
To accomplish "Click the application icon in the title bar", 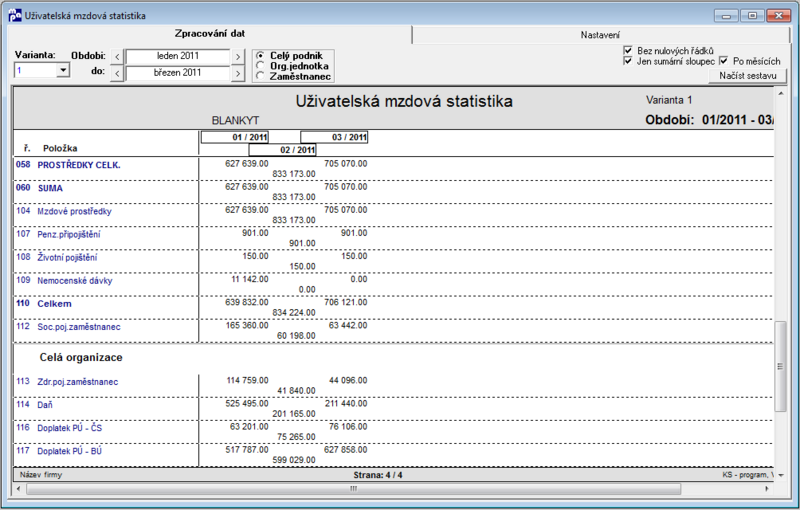I will 15,15.
